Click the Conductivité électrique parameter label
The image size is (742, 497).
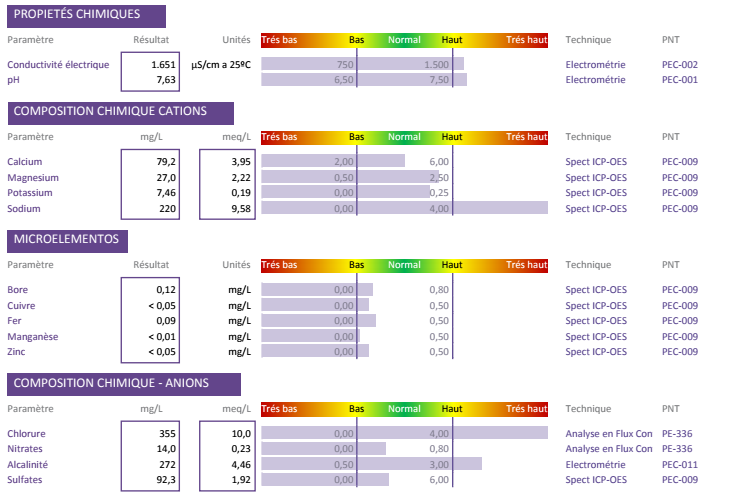pos(58,64)
